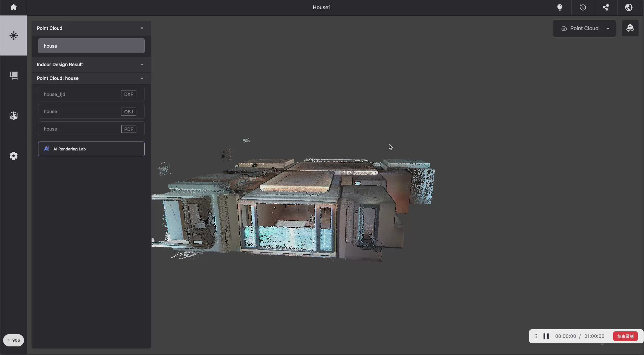Click the recording elapsed time 00:00:00
The height and width of the screenshot is (355, 644).
(565, 336)
